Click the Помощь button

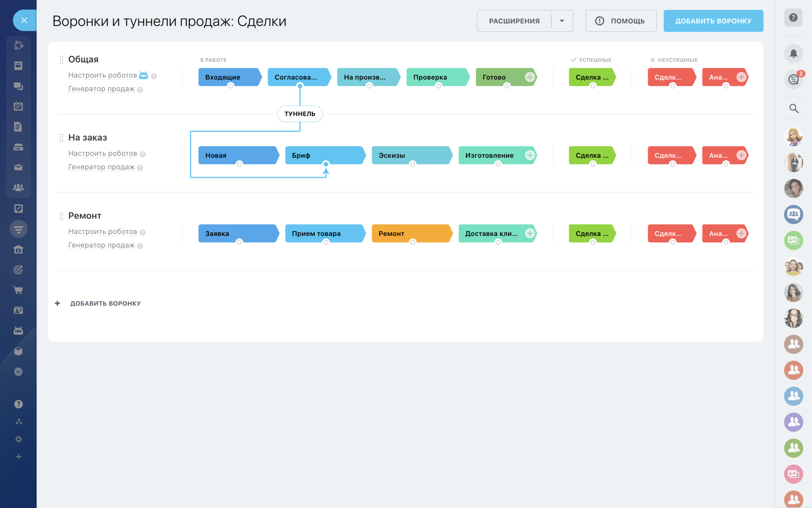(x=621, y=21)
